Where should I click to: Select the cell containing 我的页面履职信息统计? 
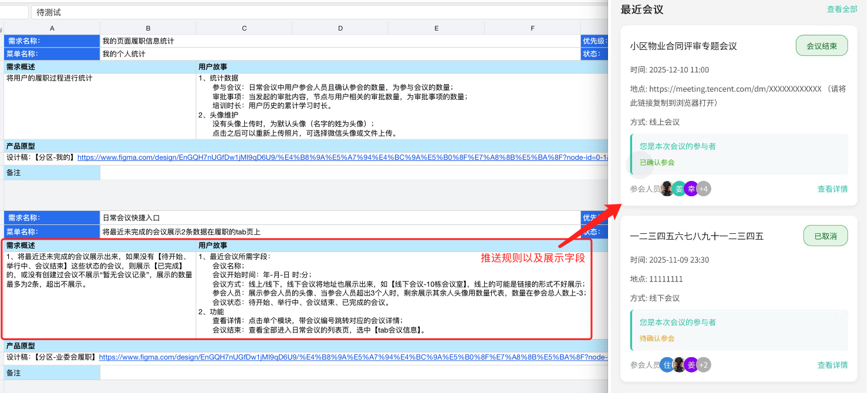147,41
